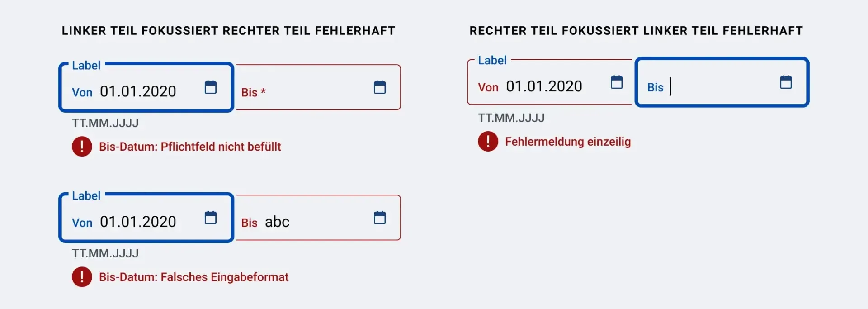Focus empty required Bis * date input
The width and height of the screenshot is (868, 309).
coord(318,87)
